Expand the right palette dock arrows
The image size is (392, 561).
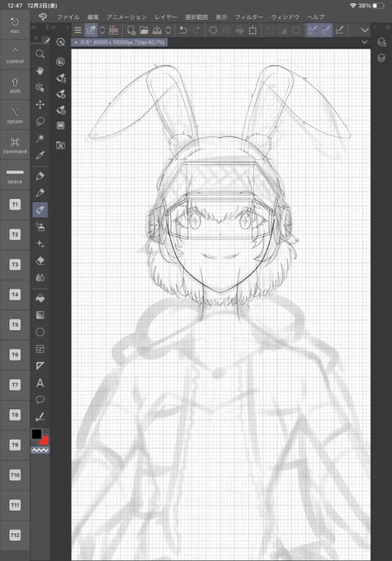coord(388,27)
